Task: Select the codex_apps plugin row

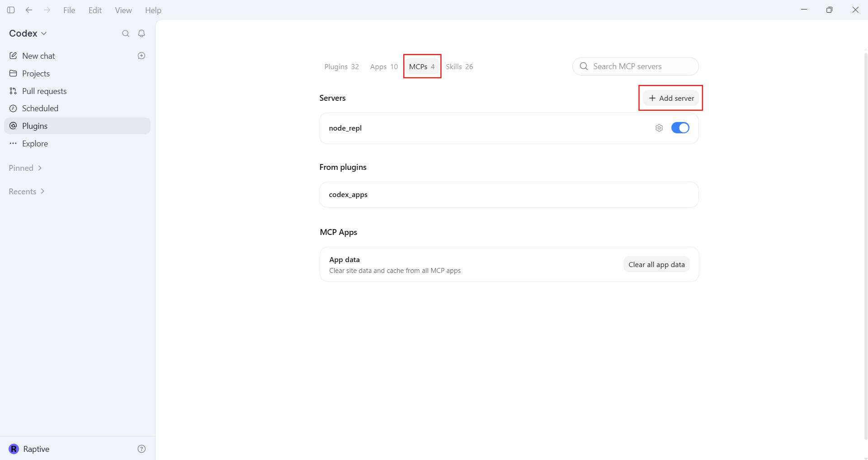Action: tap(509, 195)
